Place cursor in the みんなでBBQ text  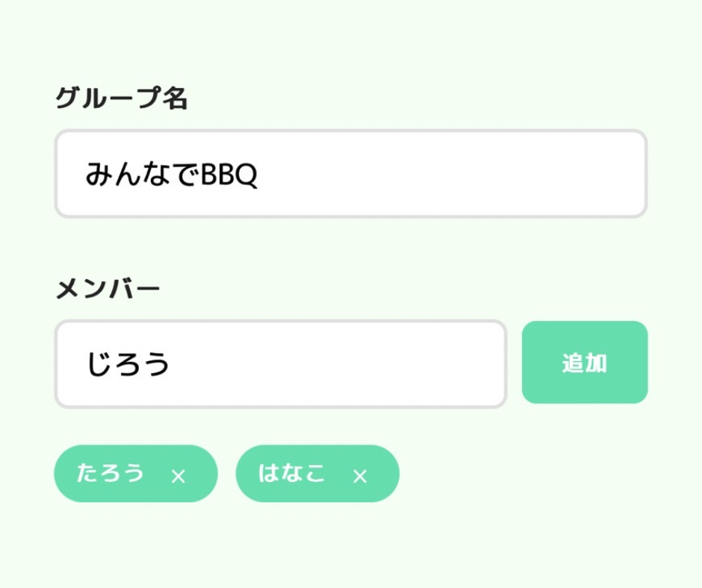click(x=171, y=175)
